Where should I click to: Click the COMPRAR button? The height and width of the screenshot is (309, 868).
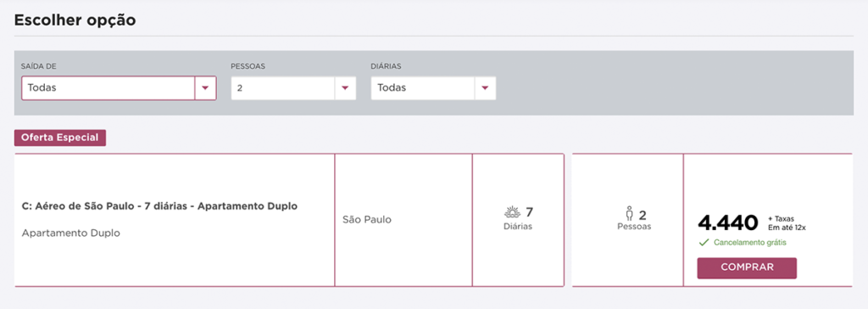point(747,268)
